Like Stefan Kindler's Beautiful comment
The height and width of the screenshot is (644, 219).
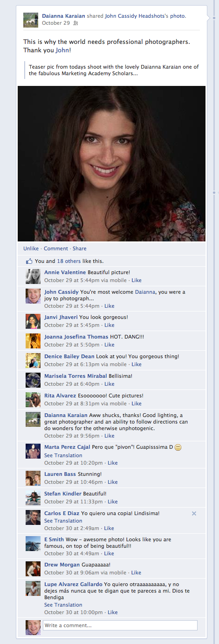[x=113, y=502]
